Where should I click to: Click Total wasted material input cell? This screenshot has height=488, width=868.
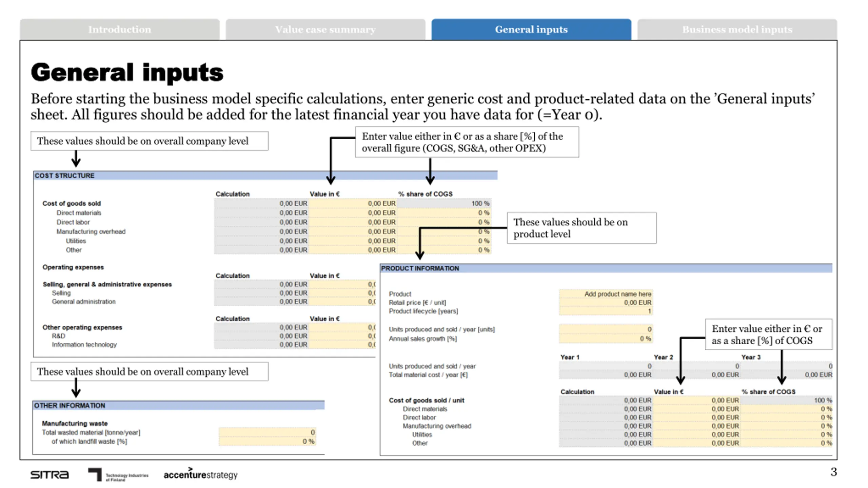[x=267, y=432]
